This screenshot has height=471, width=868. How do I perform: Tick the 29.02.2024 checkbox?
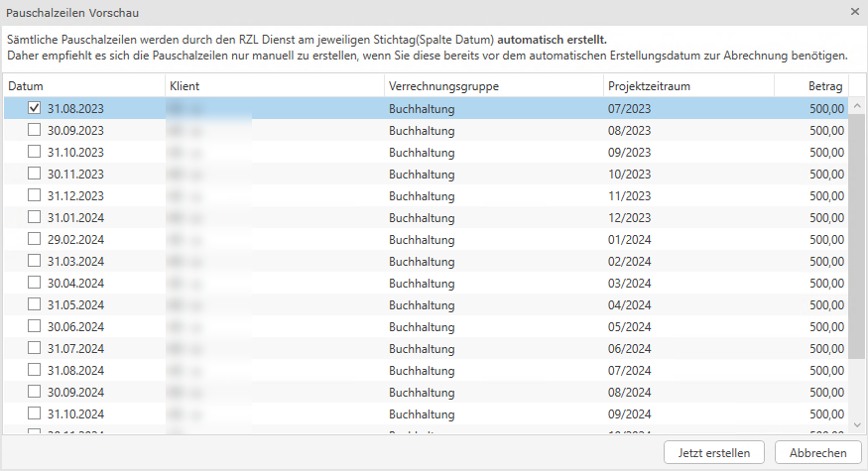coord(35,239)
